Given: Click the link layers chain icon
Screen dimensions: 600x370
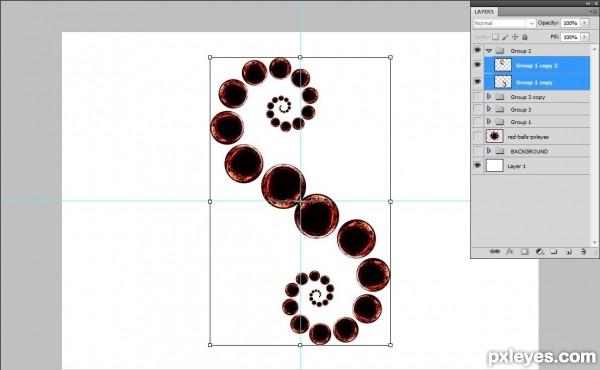Looking at the screenshot, I should (x=495, y=252).
